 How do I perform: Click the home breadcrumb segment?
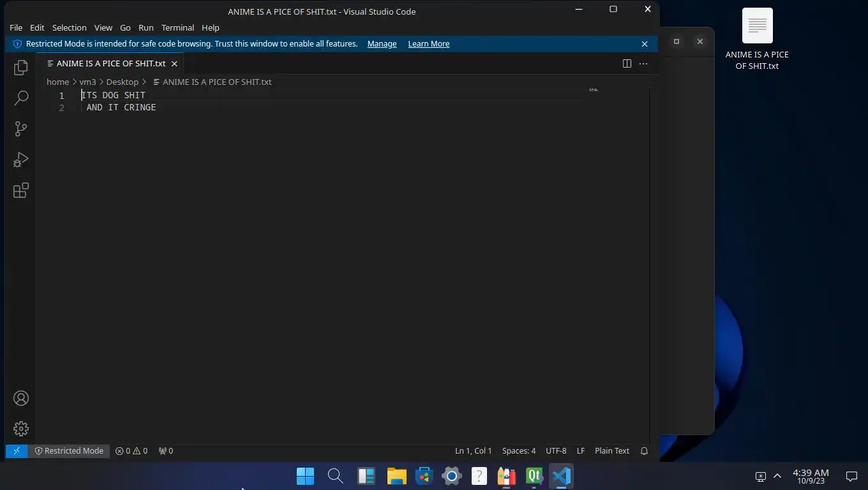click(57, 82)
